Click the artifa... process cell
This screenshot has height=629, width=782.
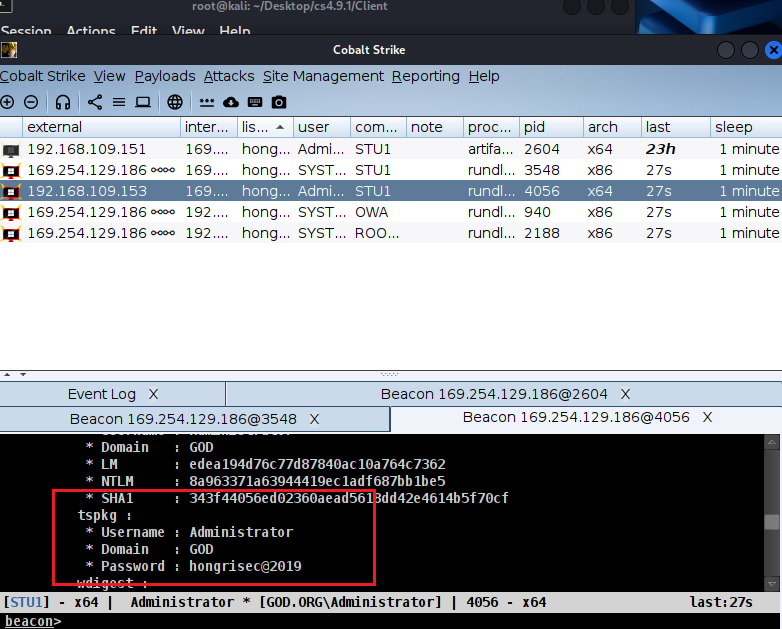coord(490,149)
